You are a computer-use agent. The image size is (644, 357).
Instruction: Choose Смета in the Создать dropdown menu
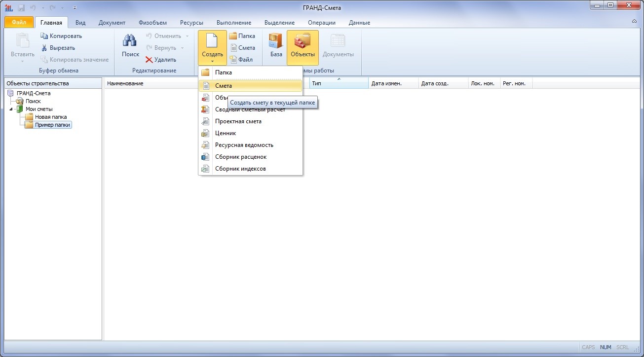250,86
